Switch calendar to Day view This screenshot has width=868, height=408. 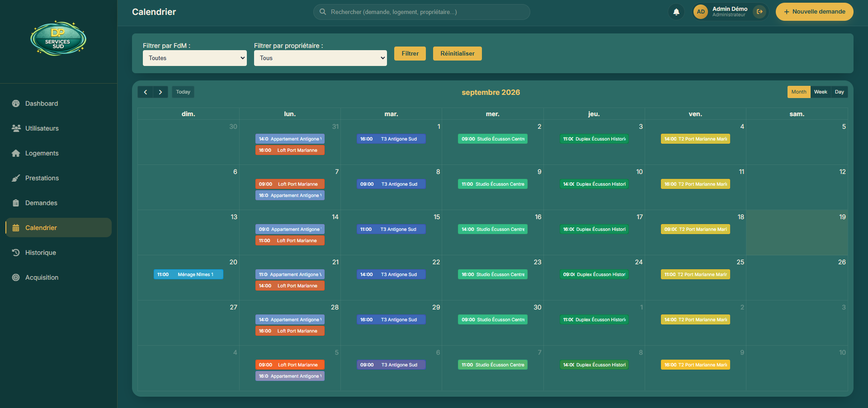840,92
